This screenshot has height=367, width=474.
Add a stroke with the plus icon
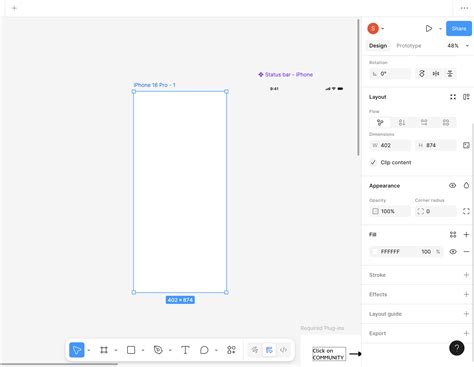tap(466, 275)
